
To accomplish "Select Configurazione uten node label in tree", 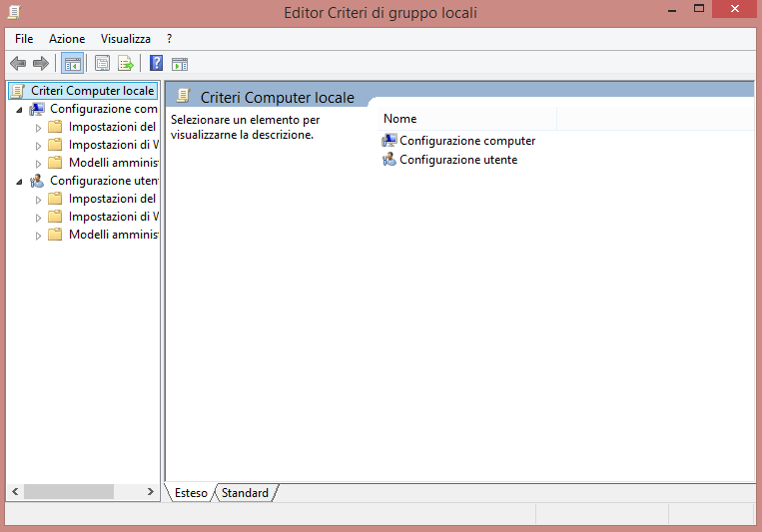I will pyautogui.click(x=104, y=181).
